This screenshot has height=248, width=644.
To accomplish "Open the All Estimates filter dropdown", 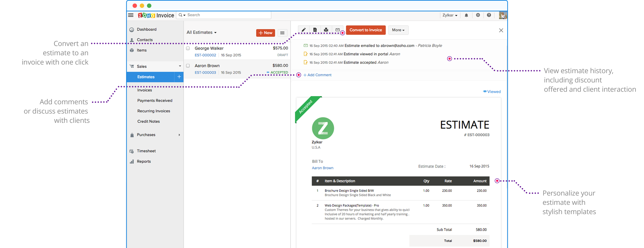I will pyautogui.click(x=202, y=33).
